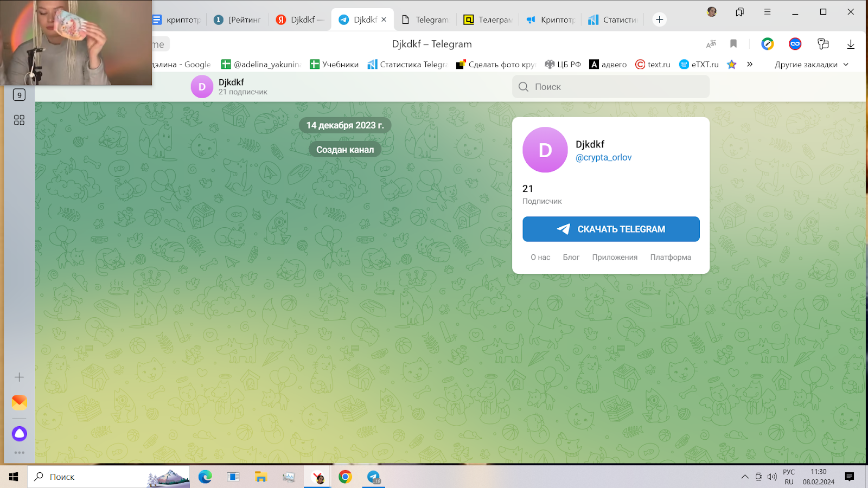Open the Блог link

click(x=571, y=257)
